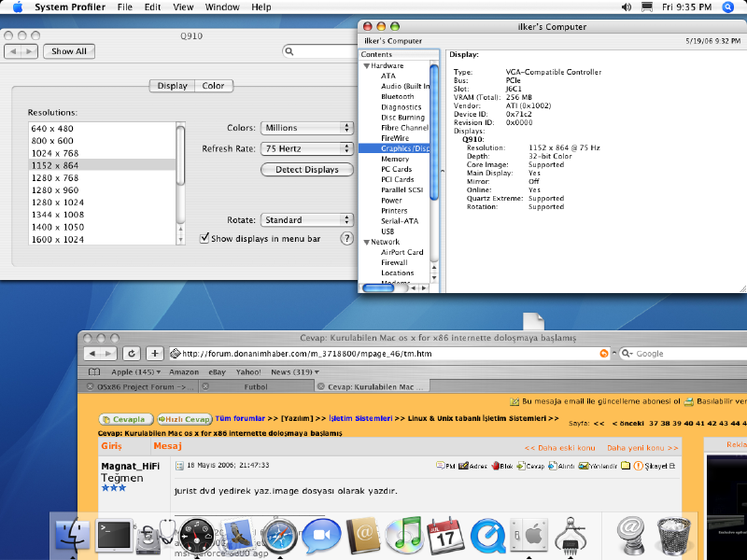Switch to the Futbol Safari tab
The image size is (747, 560).
point(256,386)
